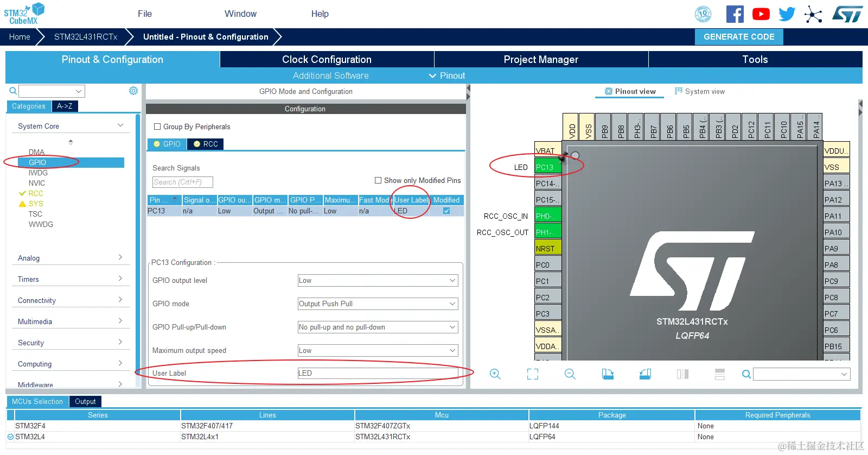Image resolution: width=868 pixels, height=455 pixels.
Task: Switch to the Project Manager tab
Action: (x=541, y=59)
